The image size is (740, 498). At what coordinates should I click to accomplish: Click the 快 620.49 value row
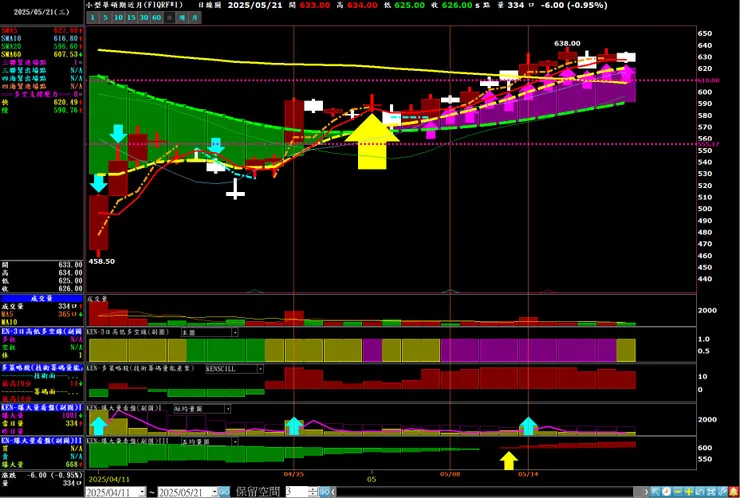(42, 102)
